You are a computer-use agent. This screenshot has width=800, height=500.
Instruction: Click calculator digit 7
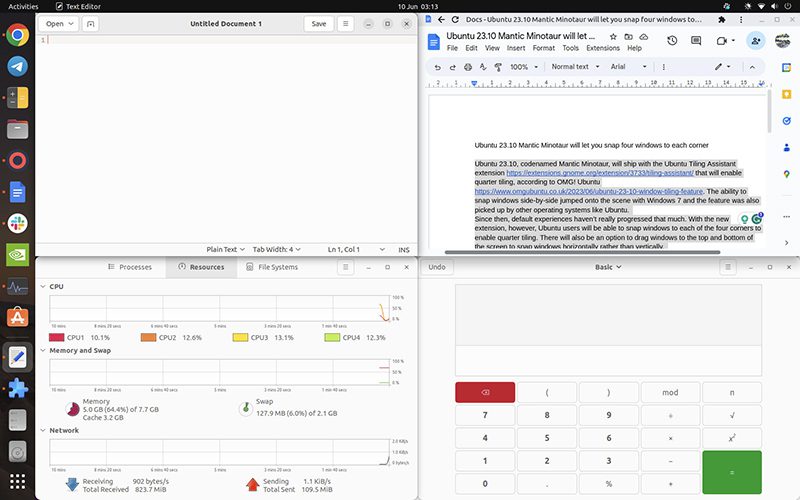(x=485, y=415)
